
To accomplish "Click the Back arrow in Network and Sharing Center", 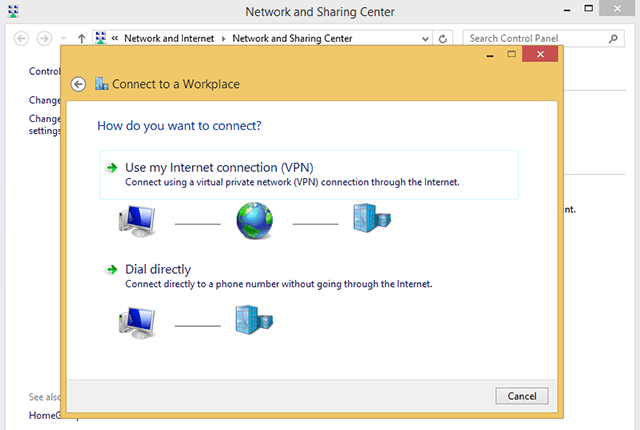I will [x=21, y=39].
